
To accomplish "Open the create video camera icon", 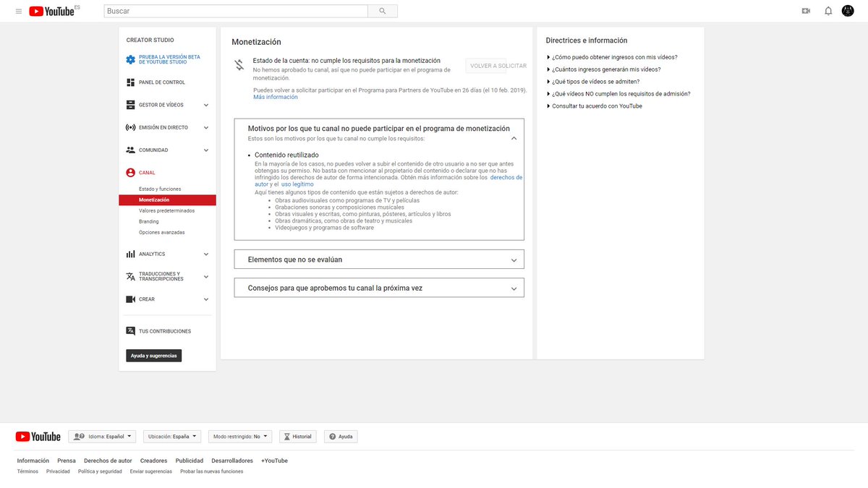I will click(x=806, y=11).
